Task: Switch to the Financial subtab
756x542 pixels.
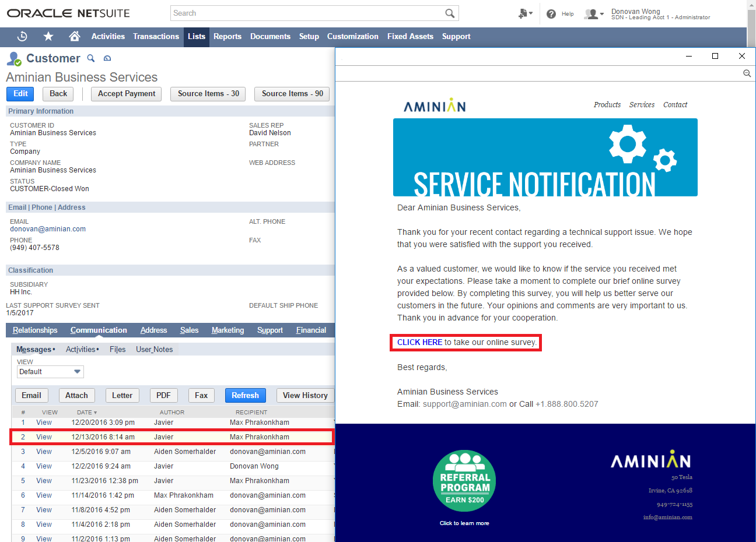Action: point(311,330)
